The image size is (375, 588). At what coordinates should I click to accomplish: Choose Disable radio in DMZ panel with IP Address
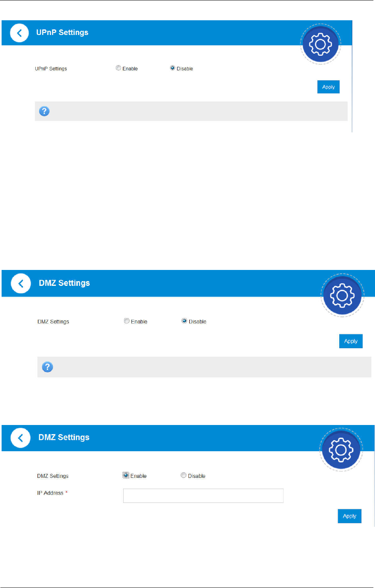tap(184, 475)
